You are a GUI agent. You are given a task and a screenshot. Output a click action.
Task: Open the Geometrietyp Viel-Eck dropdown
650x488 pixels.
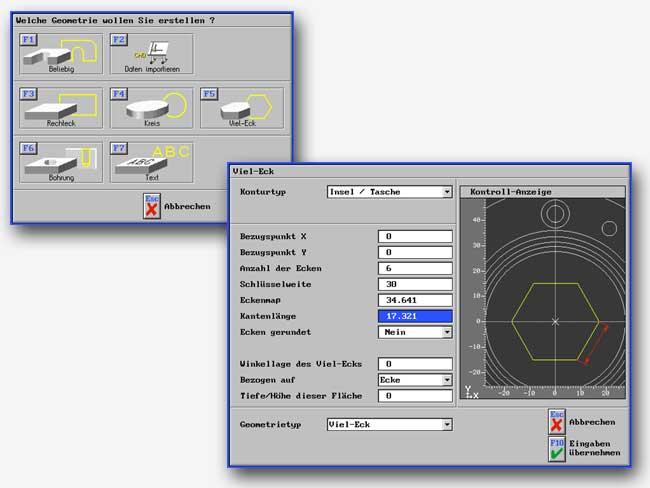tap(447, 424)
